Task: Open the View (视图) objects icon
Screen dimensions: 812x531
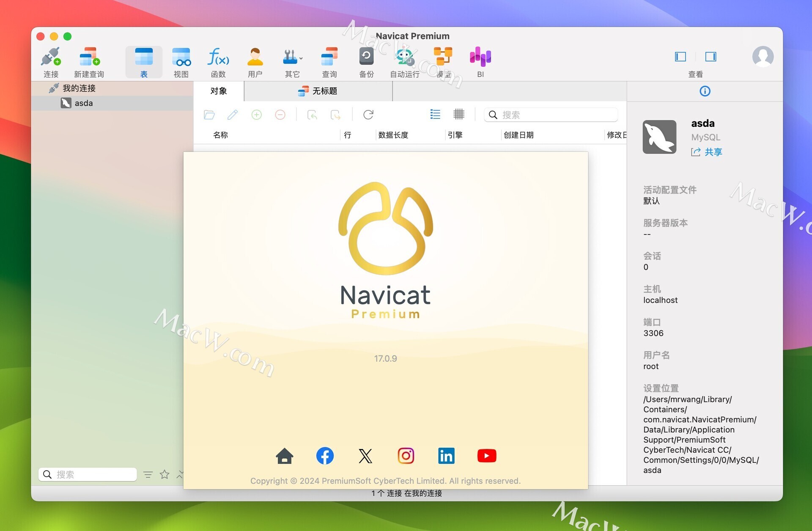Action: [x=181, y=62]
